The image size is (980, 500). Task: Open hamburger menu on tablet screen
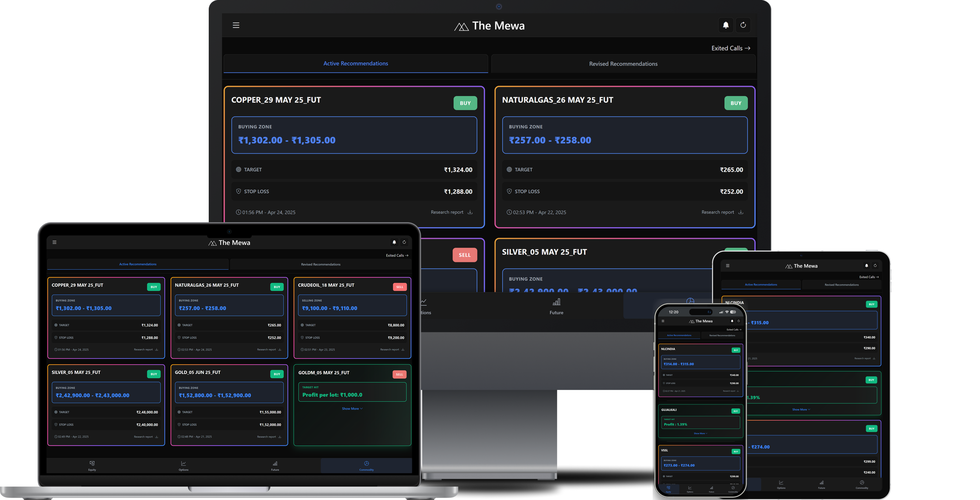(x=727, y=266)
